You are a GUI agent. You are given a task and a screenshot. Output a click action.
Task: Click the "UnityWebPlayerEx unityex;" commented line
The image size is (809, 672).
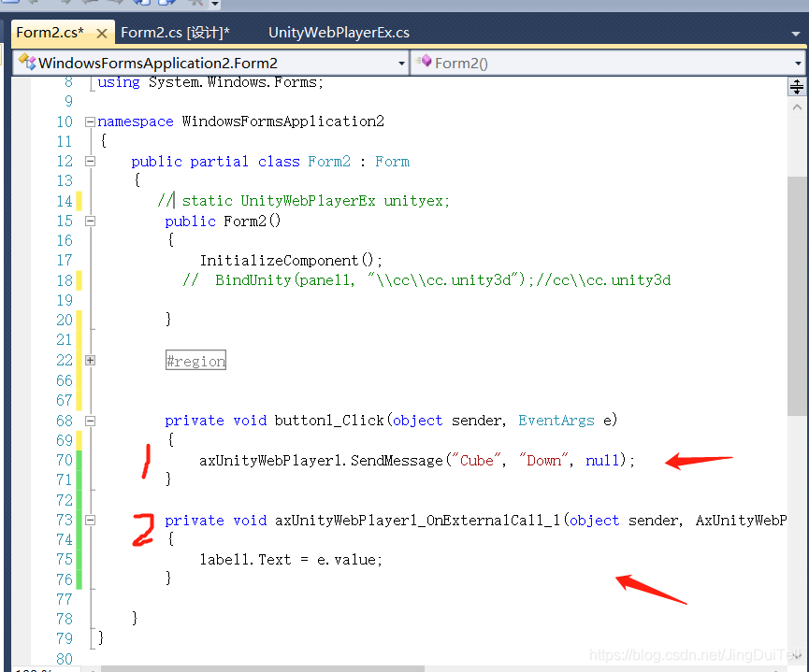click(x=304, y=201)
